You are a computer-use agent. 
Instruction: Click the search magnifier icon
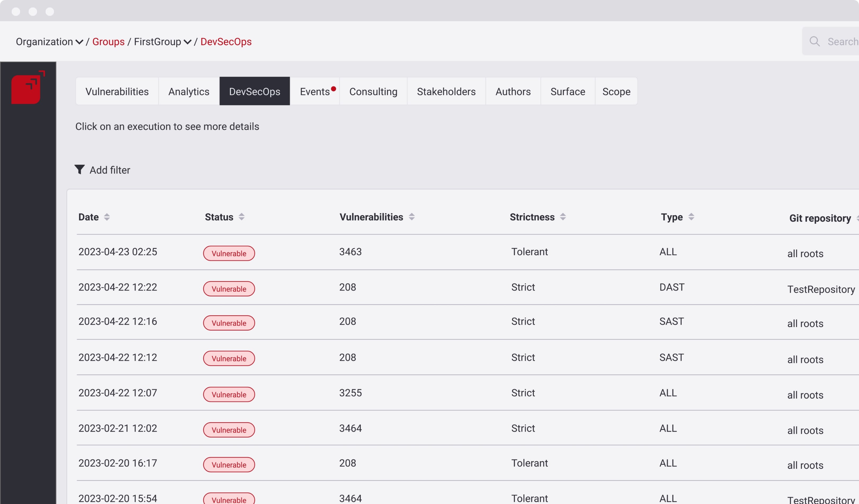814,42
